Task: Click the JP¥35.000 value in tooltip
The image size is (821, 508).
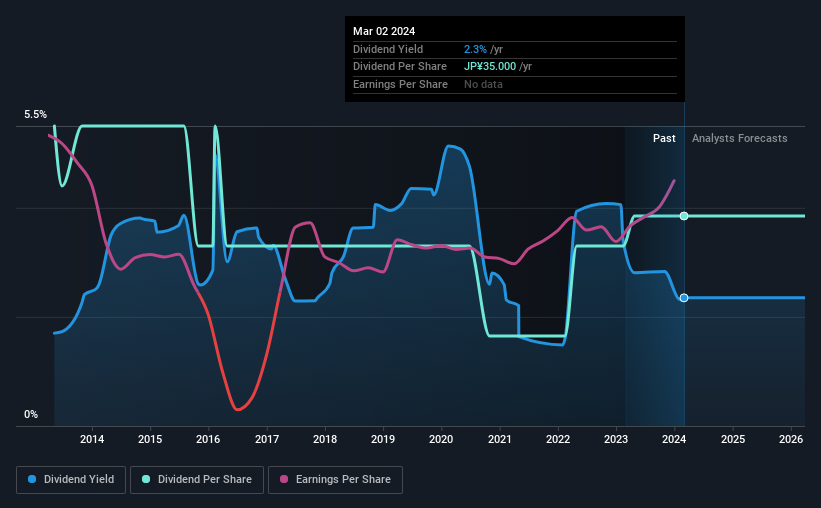Action: 490,67
